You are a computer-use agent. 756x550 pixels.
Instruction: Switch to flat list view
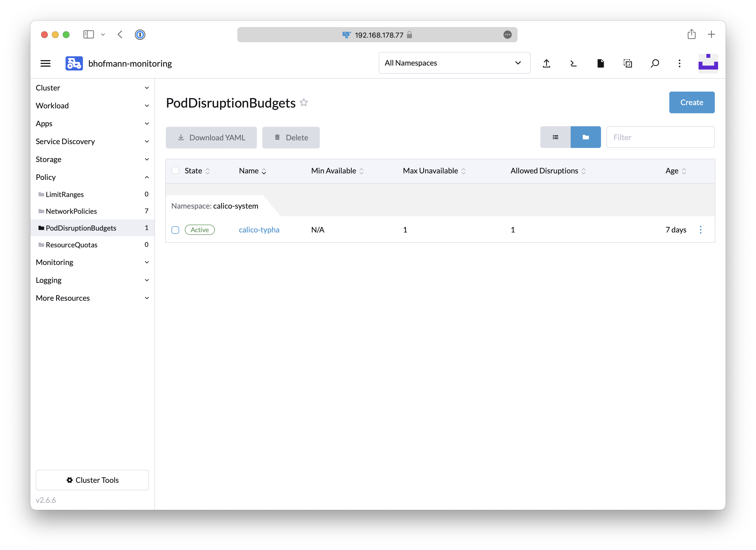point(555,137)
